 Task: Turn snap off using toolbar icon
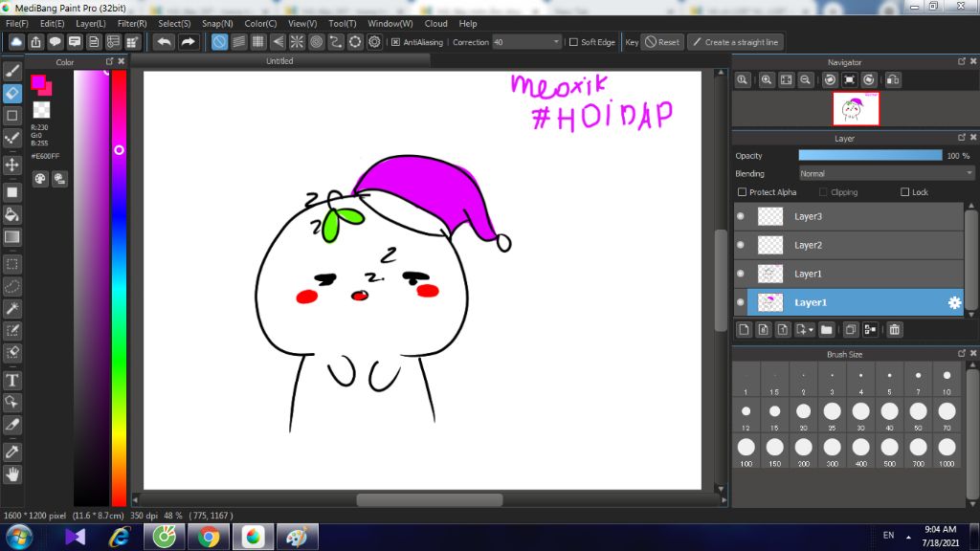219,42
